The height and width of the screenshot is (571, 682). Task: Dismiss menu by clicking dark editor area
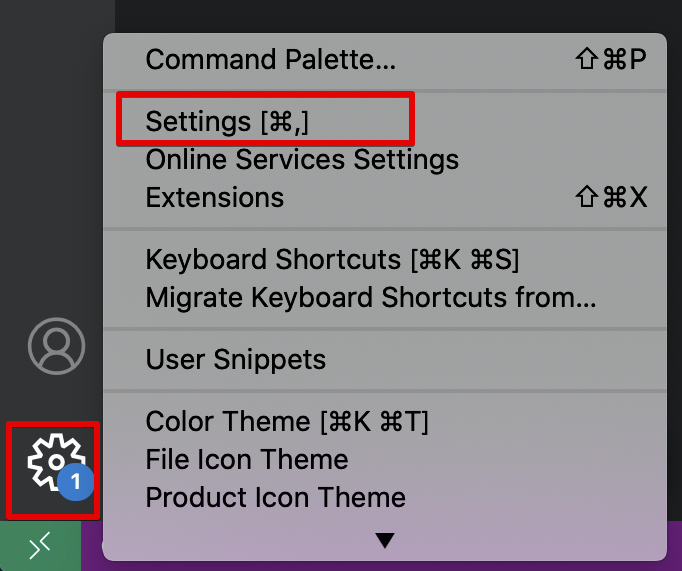click(x=400, y=15)
